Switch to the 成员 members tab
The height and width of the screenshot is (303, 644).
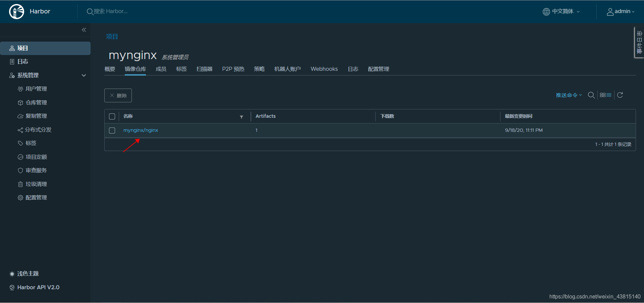(x=161, y=69)
